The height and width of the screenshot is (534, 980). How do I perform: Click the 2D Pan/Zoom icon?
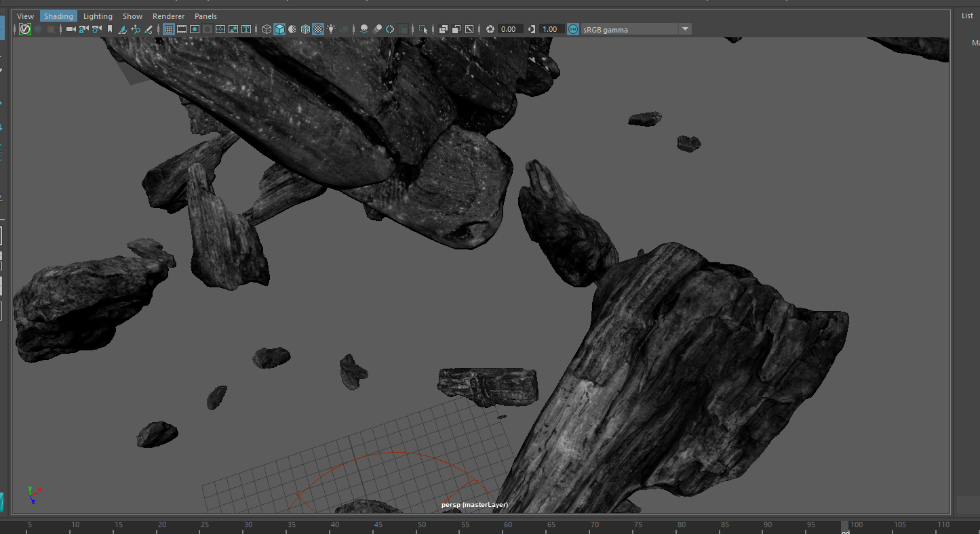click(x=136, y=29)
